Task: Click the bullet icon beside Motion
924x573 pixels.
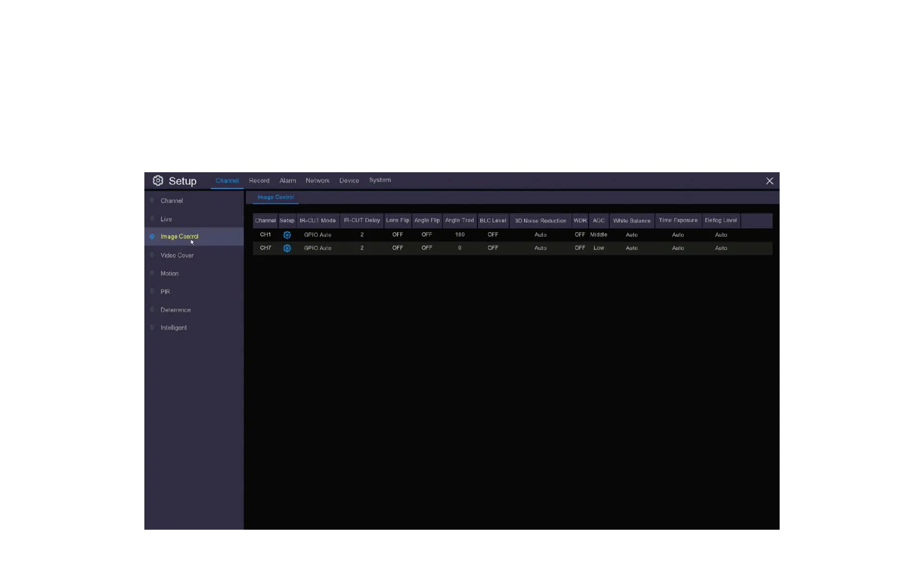Action: click(x=152, y=273)
